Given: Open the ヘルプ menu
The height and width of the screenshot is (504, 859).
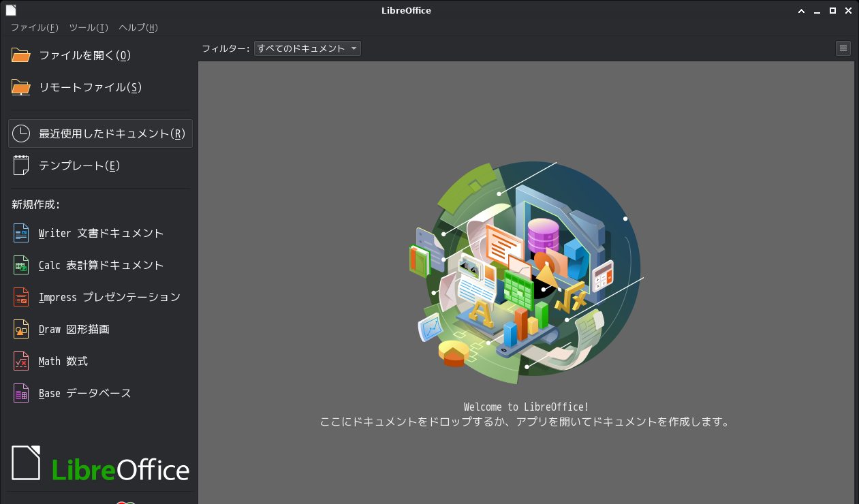Looking at the screenshot, I should [138, 28].
